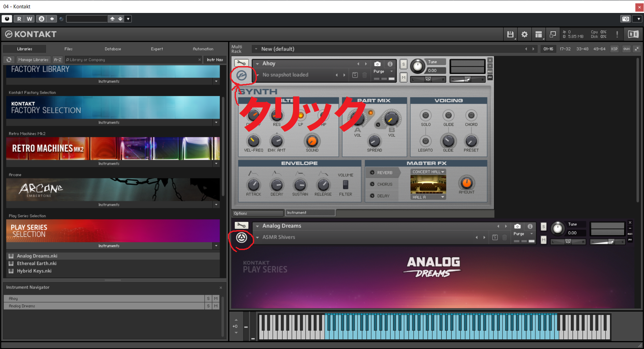Image resolution: width=644 pixels, height=349 pixels.
Task: Expand Play Series Selection Instruments dropdown
Action: pos(216,246)
